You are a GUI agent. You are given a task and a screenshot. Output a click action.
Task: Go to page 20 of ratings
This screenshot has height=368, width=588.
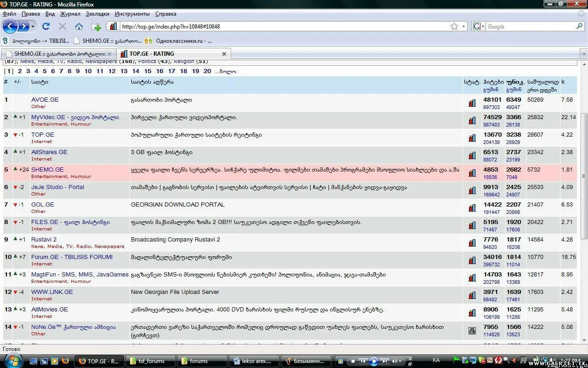(x=207, y=71)
